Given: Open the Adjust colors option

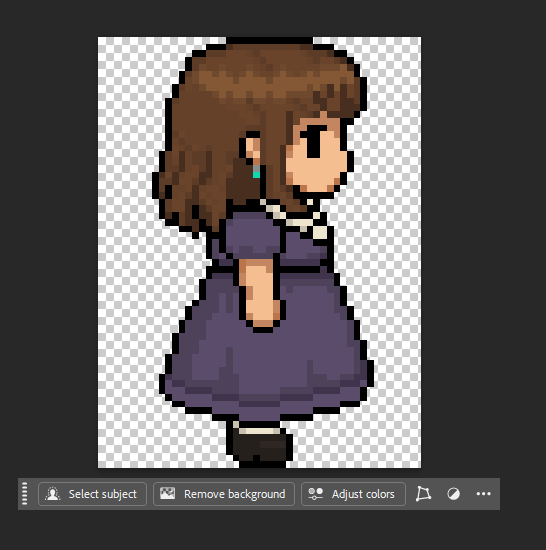Looking at the screenshot, I should click(x=353, y=494).
